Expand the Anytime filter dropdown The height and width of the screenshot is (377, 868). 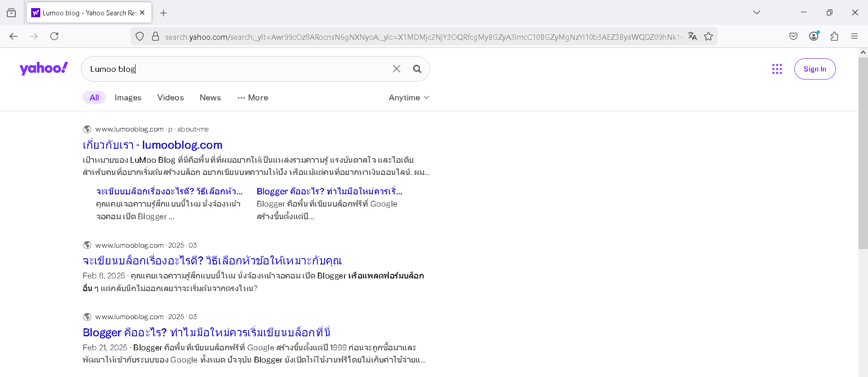pos(409,98)
